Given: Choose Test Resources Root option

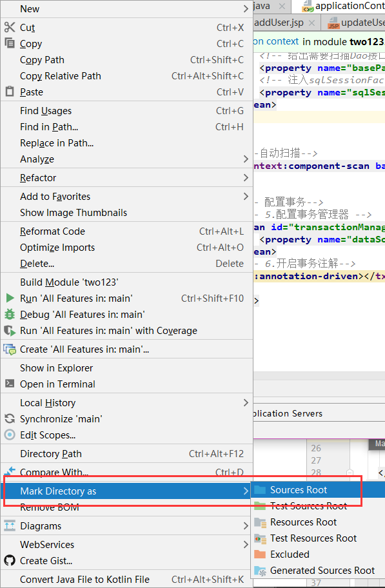Looking at the screenshot, I should [318, 538].
